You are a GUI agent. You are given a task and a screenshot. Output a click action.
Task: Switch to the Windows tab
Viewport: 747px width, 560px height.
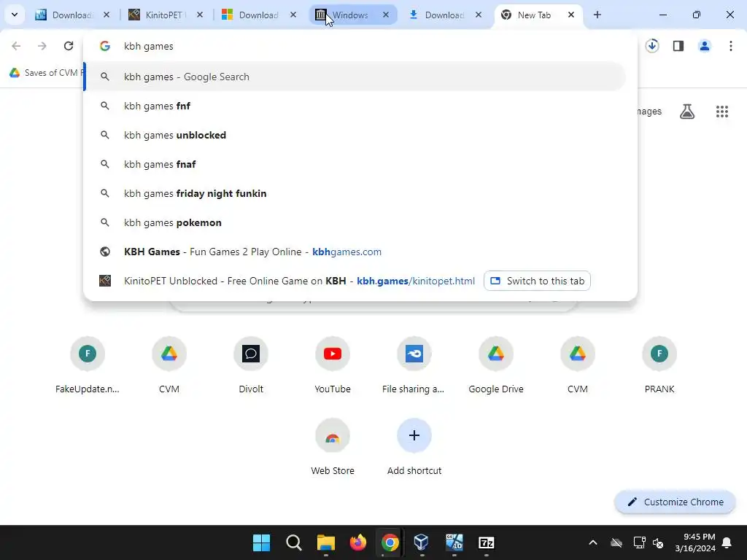pos(350,15)
